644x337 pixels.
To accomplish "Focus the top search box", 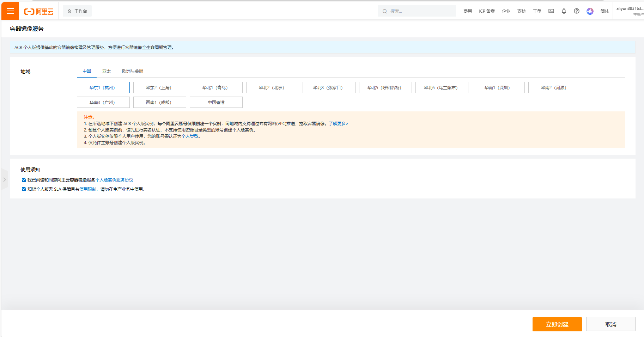I will pyautogui.click(x=417, y=11).
